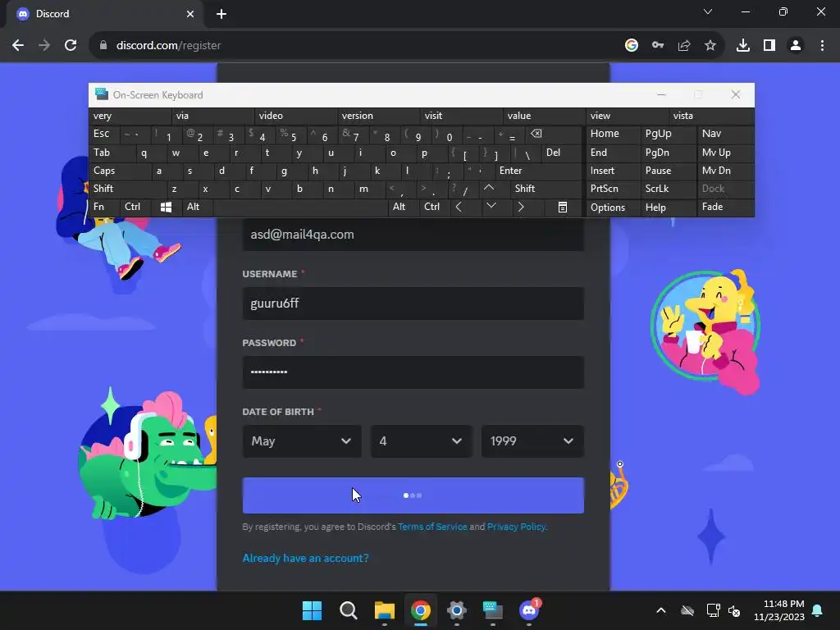The image size is (840, 630).
Task: Open the Windows Start button
Action: [312, 610]
